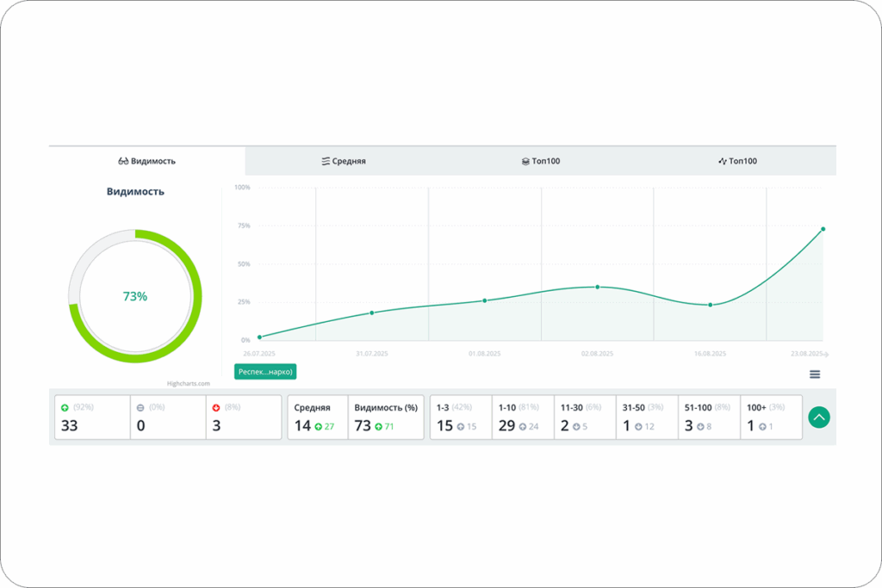The width and height of the screenshot is (882, 588).
Task: Click the grey unchanged icon next to 0%
Action: click(140, 408)
